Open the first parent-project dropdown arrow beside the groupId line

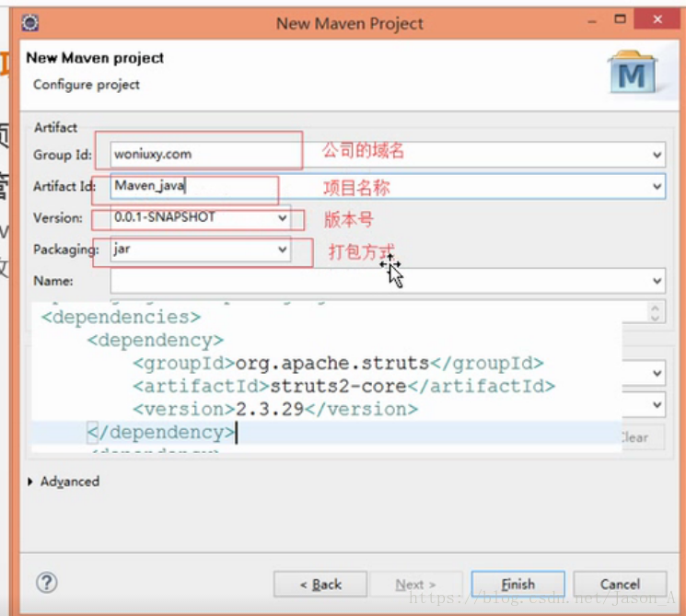pyautogui.click(x=657, y=373)
